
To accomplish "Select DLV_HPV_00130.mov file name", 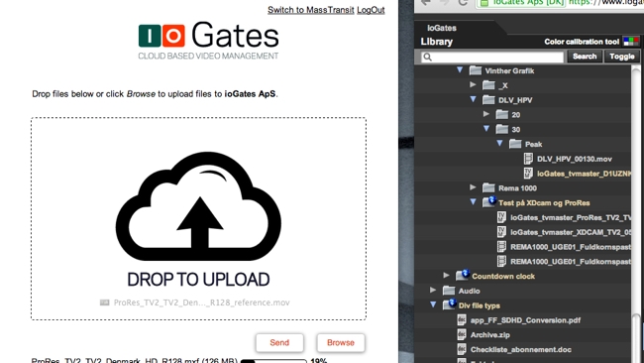I will click(575, 159).
